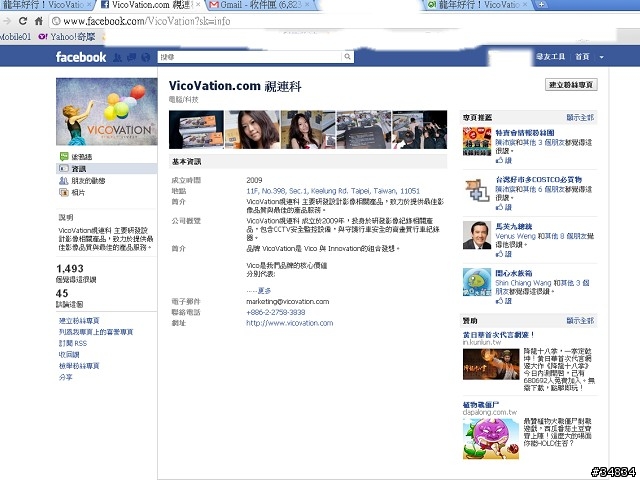
Task: Click the purple plant monster ad image
Action: tap(491, 439)
